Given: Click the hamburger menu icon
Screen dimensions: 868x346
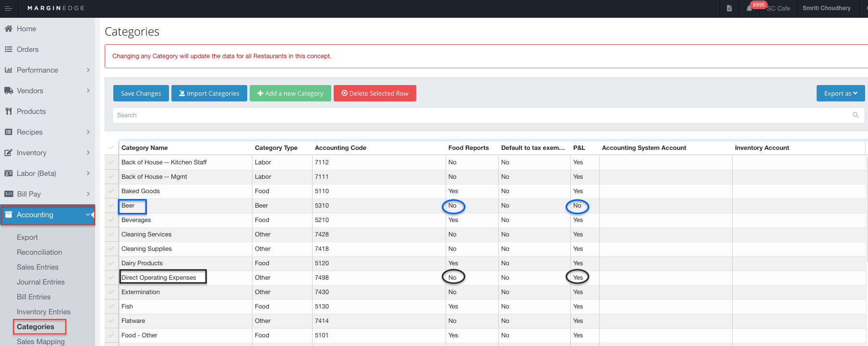Looking at the screenshot, I should [x=8, y=8].
